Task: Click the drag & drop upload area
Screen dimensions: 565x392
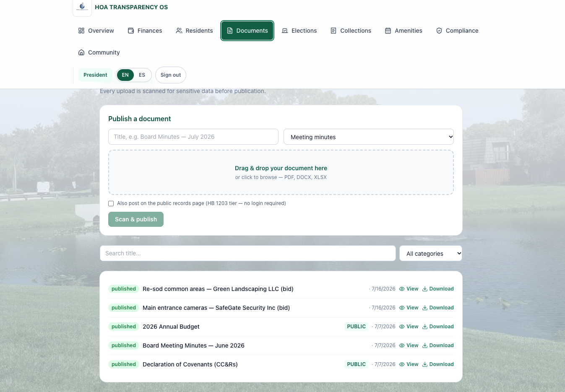Action: point(281,172)
